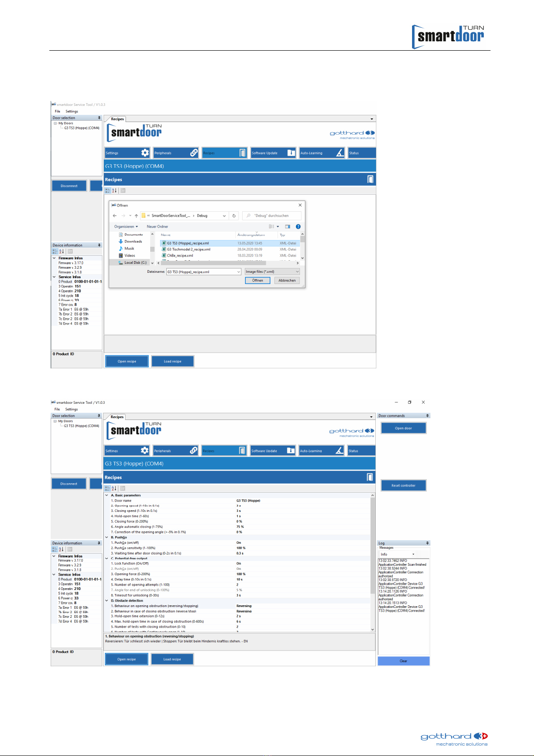Click the Open door button
Viewport: 534px width, 756px height.
[x=404, y=428]
